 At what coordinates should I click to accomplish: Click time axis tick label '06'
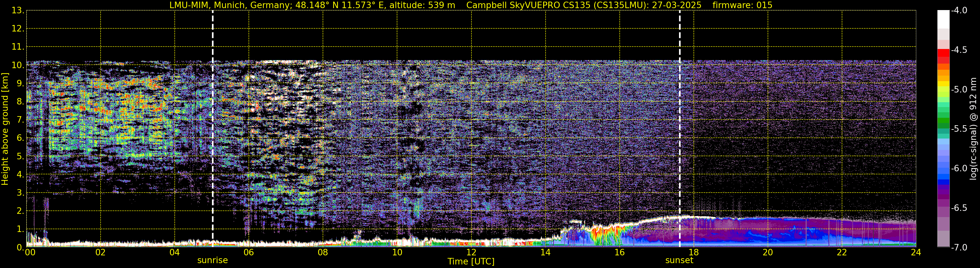point(249,252)
